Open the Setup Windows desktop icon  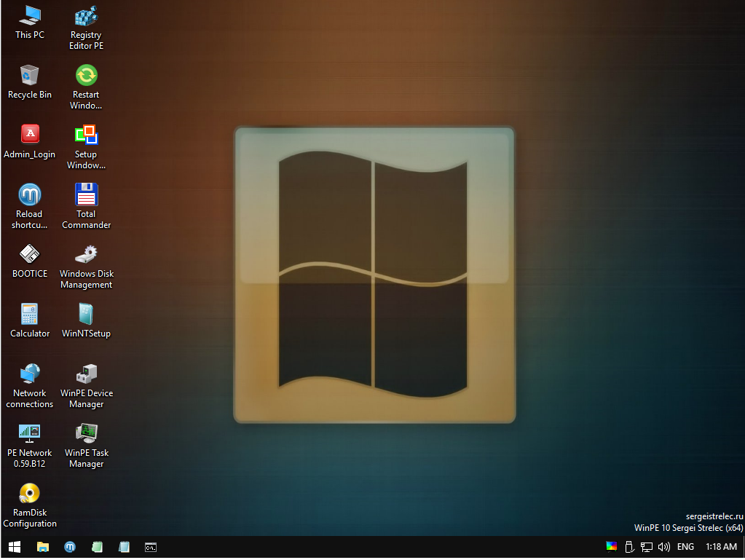coord(86,135)
